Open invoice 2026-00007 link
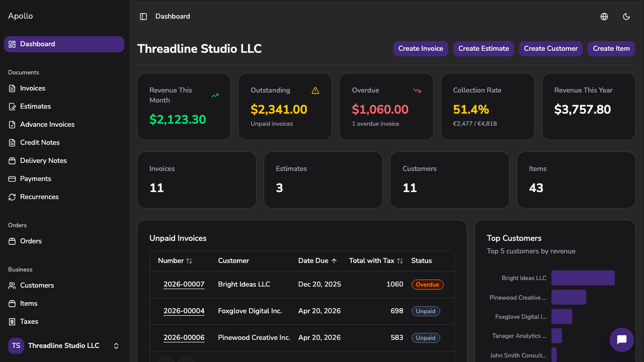The height and width of the screenshot is (362, 644). point(184,285)
